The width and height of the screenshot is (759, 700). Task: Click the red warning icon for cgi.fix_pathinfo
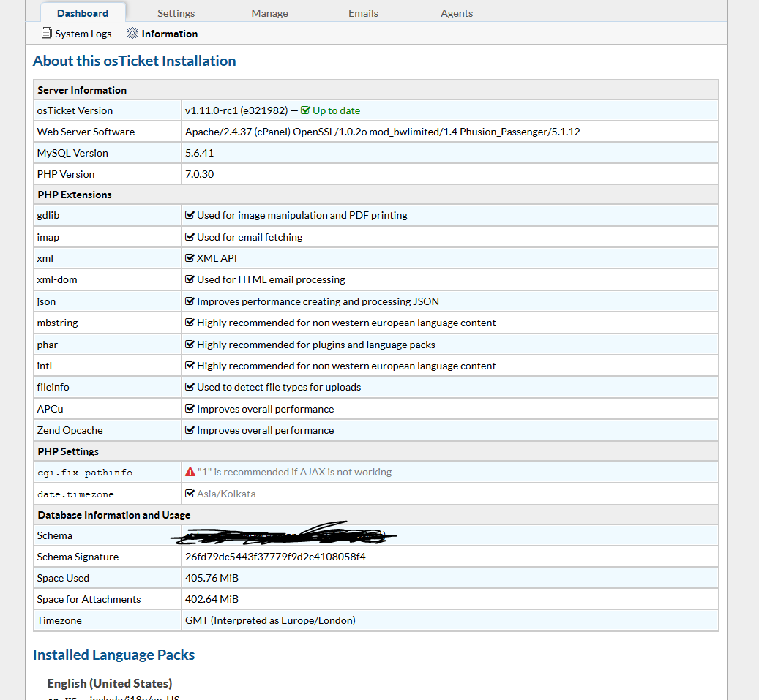coord(190,472)
